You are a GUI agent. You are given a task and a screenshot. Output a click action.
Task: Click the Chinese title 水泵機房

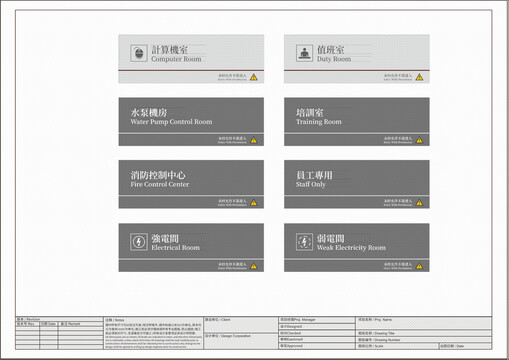pyautogui.click(x=149, y=112)
